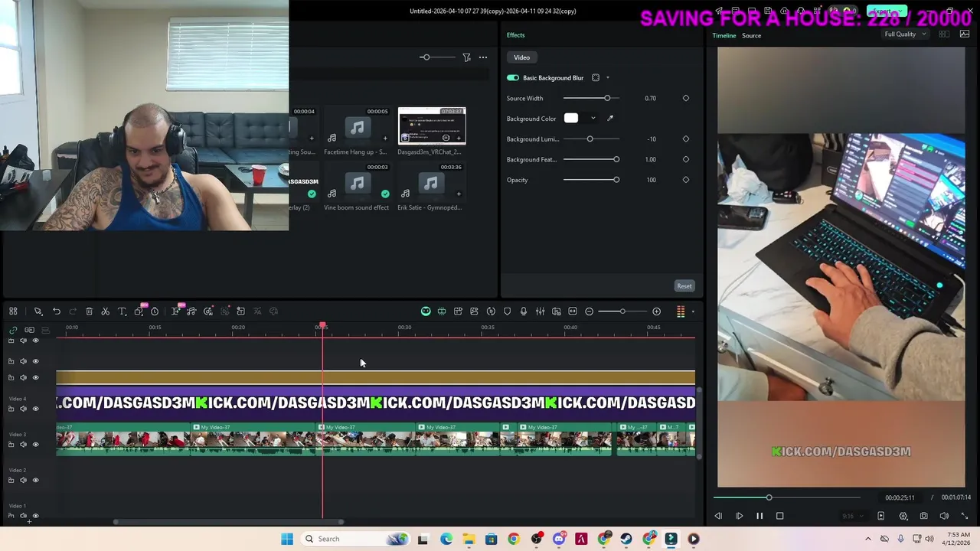This screenshot has height=551, width=980.
Task: Toggle Basic Background Blur switch
Action: [x=513, y=77]
